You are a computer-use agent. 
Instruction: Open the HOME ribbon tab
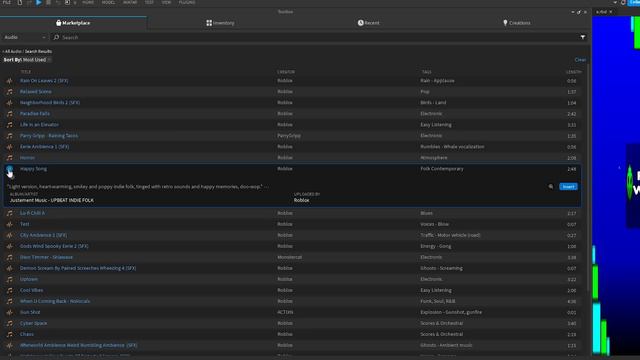tap(88, 2)
